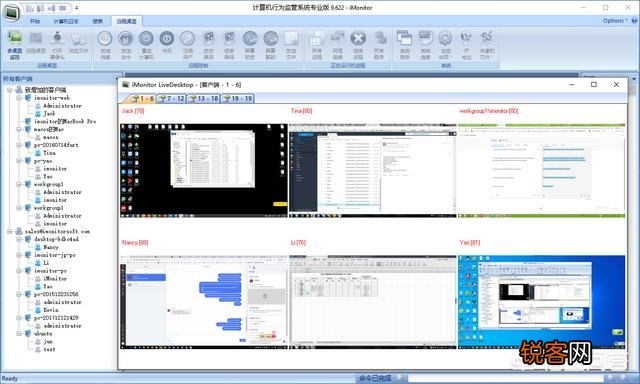Image resolution: width=640 pixels, height=384 pixels.
Task: Open Nancy [89] live desktop thumbnail
Action: pyautogui.click(x=204, y=302)
